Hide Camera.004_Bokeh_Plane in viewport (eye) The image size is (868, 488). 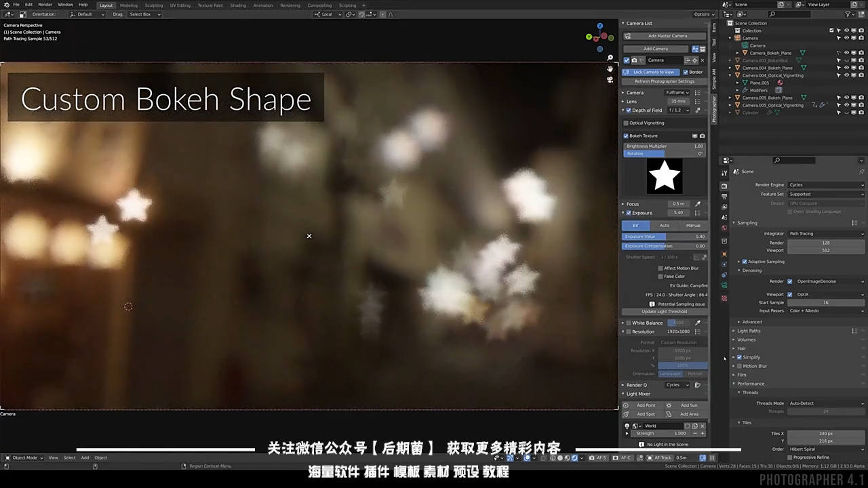tap(846, 68)
